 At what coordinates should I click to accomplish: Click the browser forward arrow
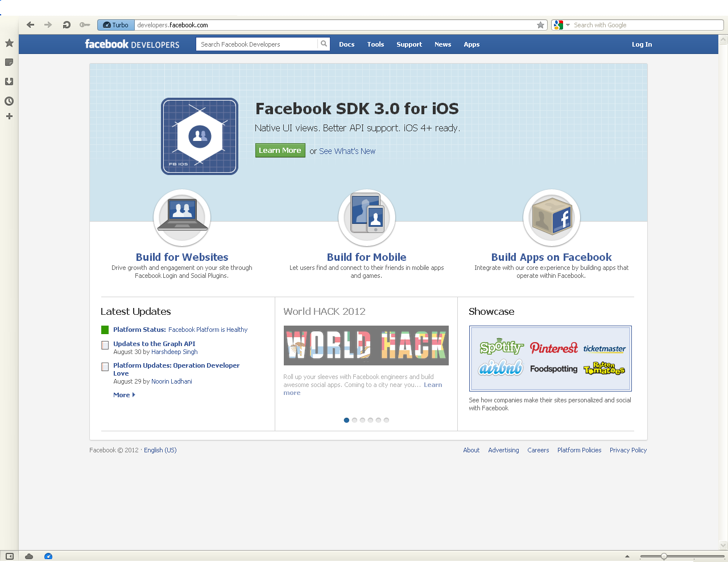tap(48, 25)
